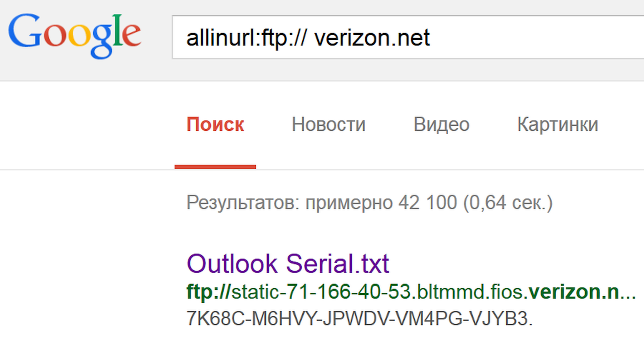The height and width of the screenshot is (343, 644).
Task: Click the Google logo to return home
Action: click(75, 36)
